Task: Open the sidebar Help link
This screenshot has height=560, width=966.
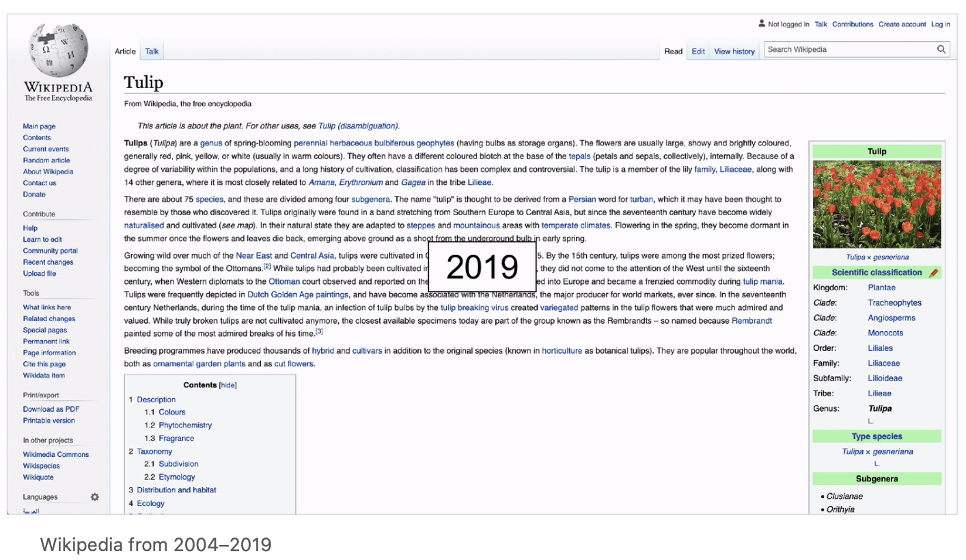Action: [x=30, y=228]
